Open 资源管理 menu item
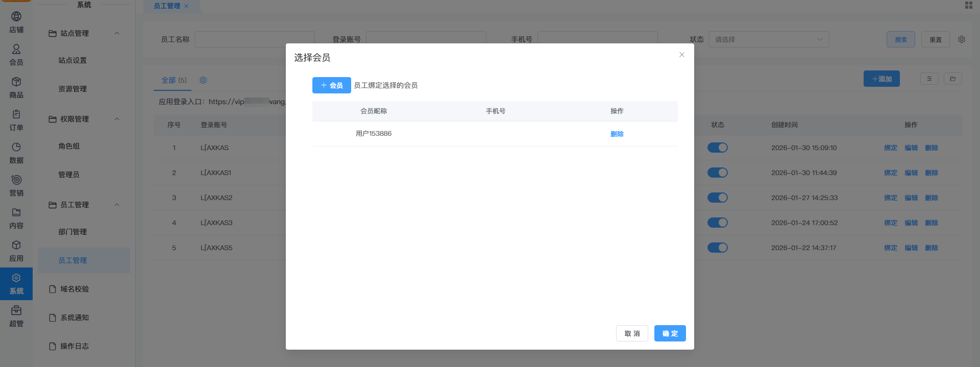980x367 pixels. coord(72,89)
